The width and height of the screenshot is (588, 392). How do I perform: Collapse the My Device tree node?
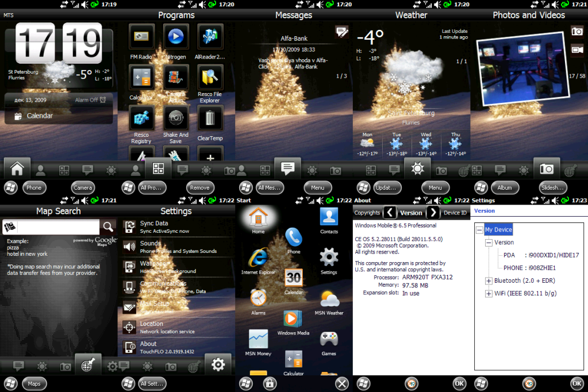point(479,230)
